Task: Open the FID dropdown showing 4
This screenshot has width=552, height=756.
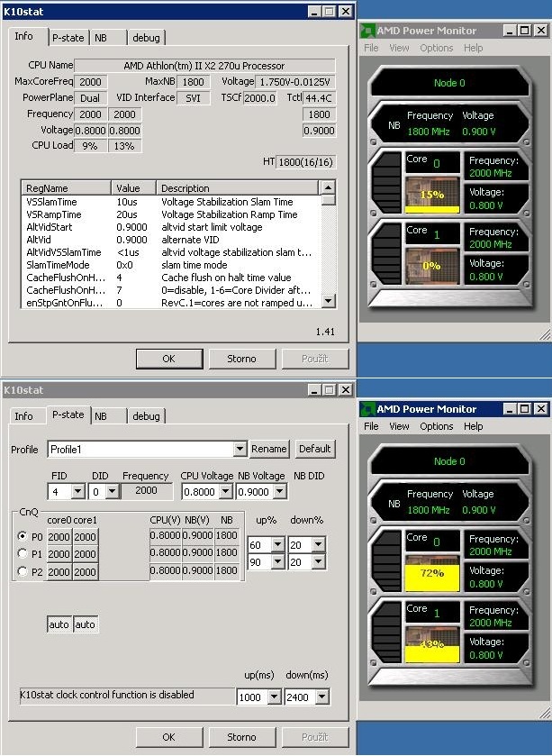Action: [x=78, y=492]
